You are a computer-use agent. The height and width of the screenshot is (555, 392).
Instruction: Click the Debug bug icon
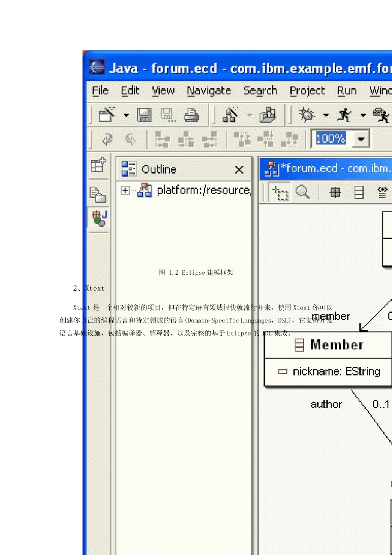tap(307, 115)
